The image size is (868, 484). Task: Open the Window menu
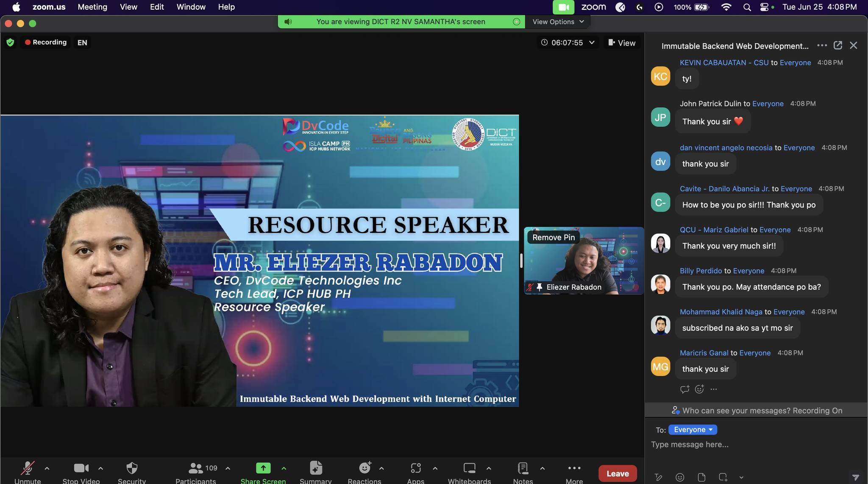pyautogui.click(x=191, y=7)
